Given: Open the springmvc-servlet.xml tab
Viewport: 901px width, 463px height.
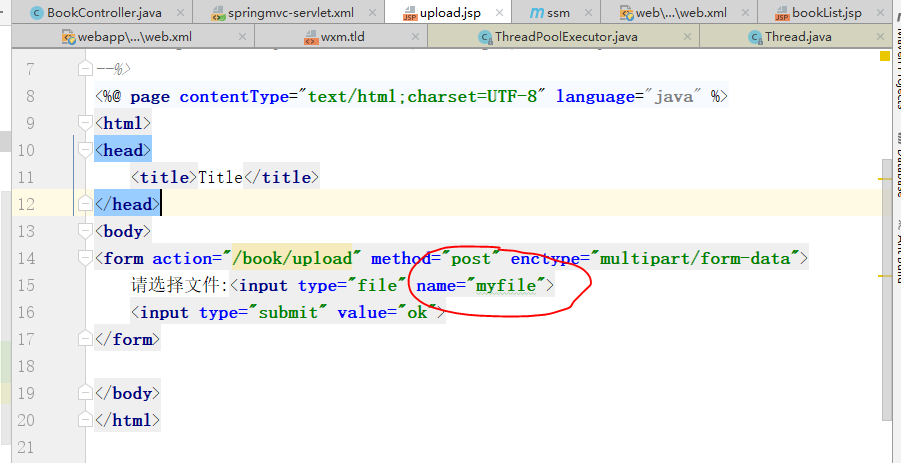Looking at the screenshot, I should [289, 13].
